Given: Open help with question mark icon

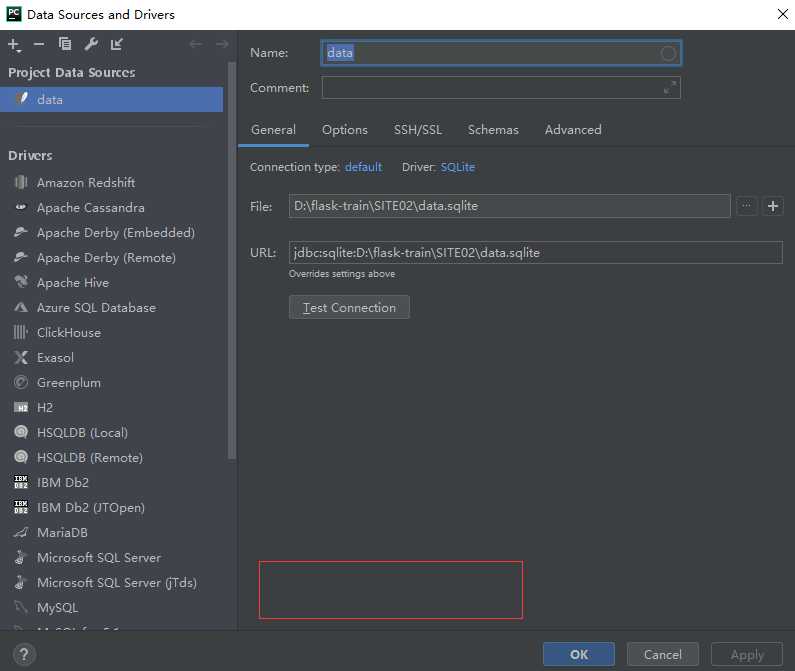Looking at the screenshot, I should [x=24, y=654].
